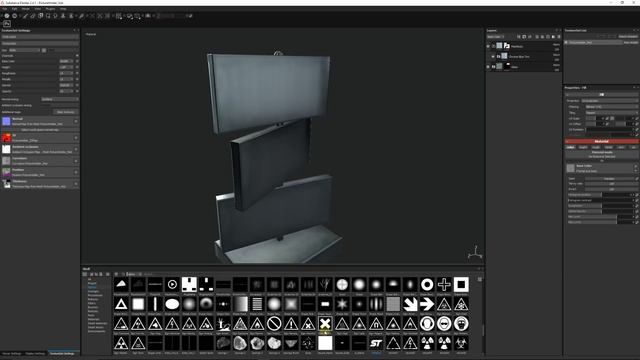Screen dimensions: 640x360
Task: Click the viewport axis gizmo
Action: [x=475, y=253]
